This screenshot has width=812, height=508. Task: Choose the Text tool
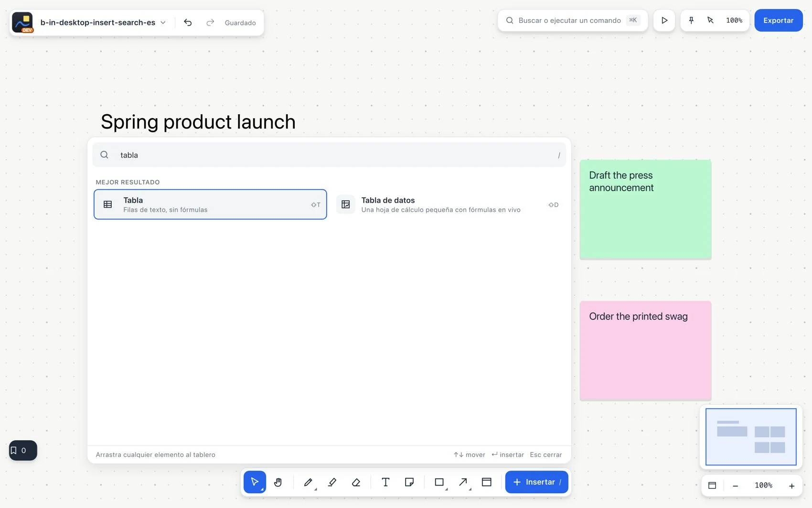pyautogui.click(x=385, y=482)
